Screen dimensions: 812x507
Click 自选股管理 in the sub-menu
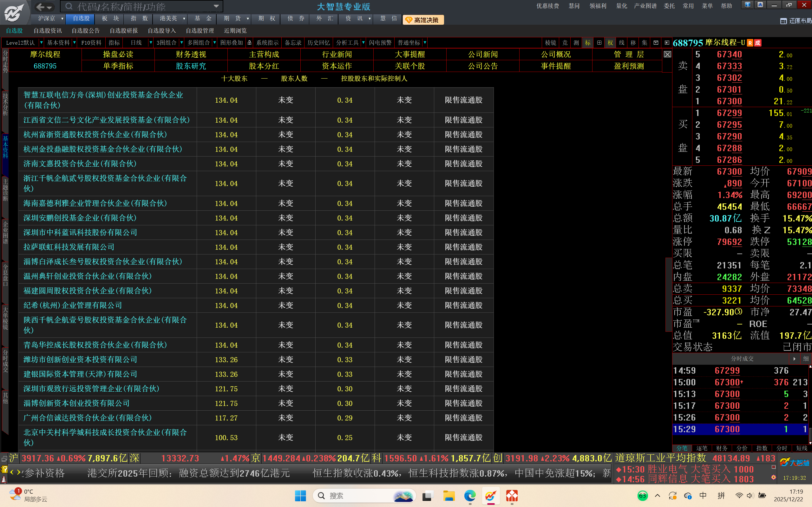click(200, 30)
